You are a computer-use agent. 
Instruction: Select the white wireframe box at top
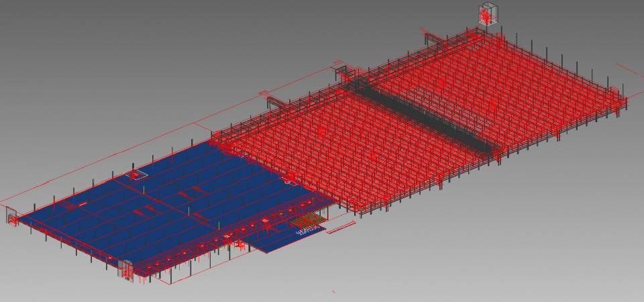click(x=486, y=14)
